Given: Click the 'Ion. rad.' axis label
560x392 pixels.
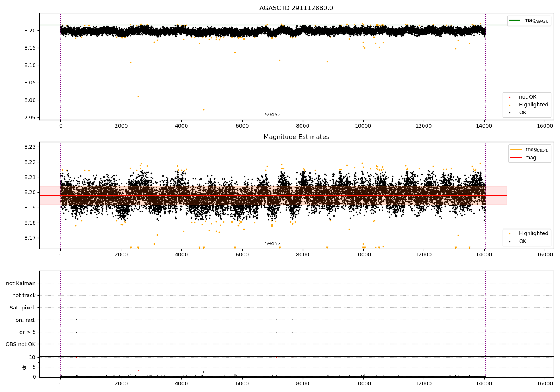Looking at the screenshot, I should (x=25, y=320).
